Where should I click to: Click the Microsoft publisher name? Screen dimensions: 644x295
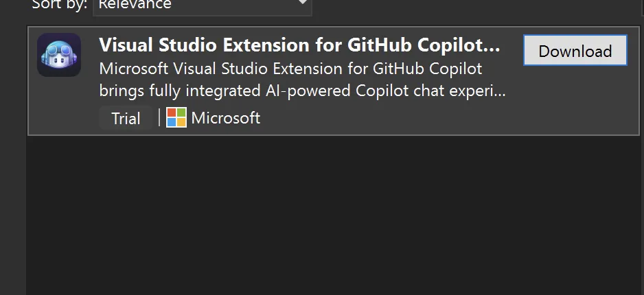[226, 118]
